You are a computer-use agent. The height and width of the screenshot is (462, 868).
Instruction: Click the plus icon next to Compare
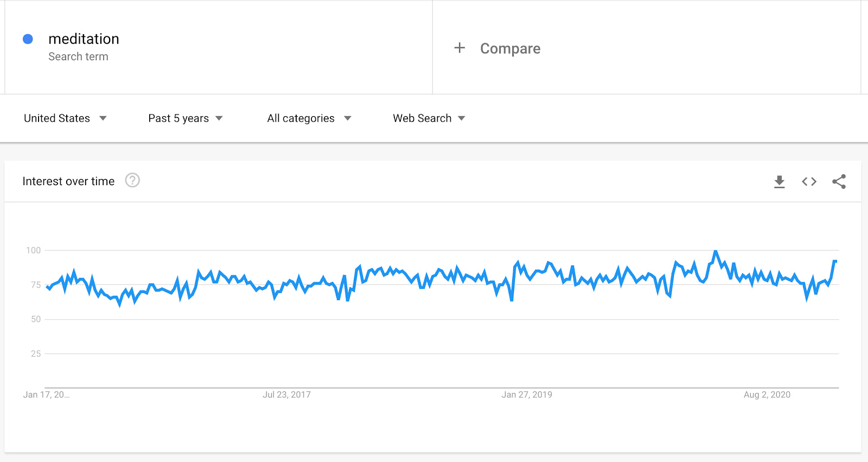click(x=459, y=48)
